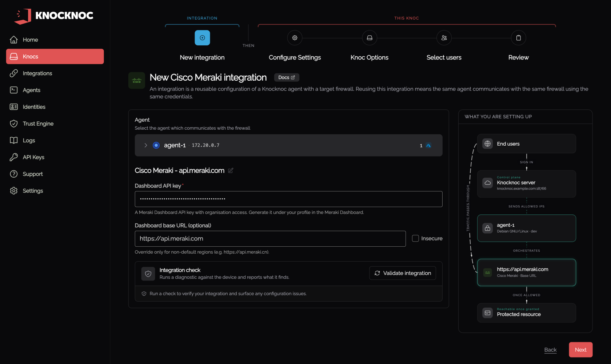Open the Home page

point(55,40)
